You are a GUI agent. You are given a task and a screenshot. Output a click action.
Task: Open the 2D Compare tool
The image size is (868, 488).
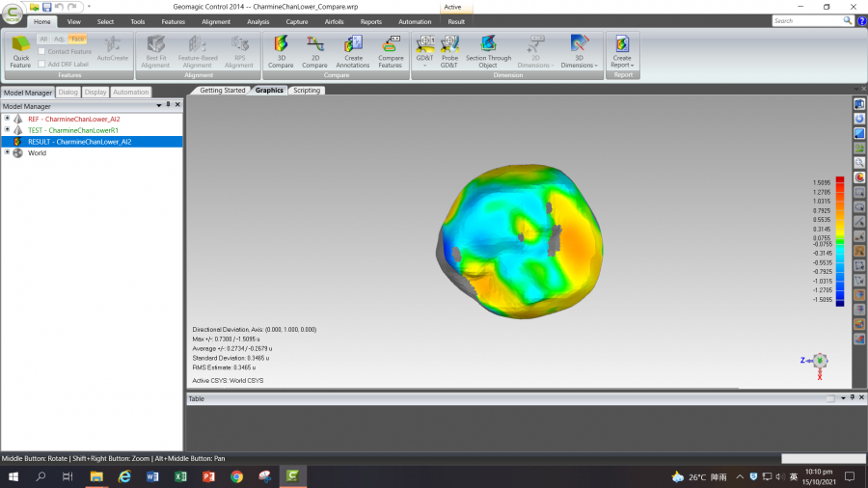click(314, 50)
